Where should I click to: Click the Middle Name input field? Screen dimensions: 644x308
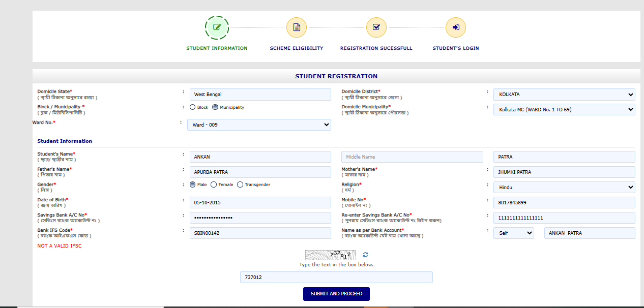tap(412, 157)
